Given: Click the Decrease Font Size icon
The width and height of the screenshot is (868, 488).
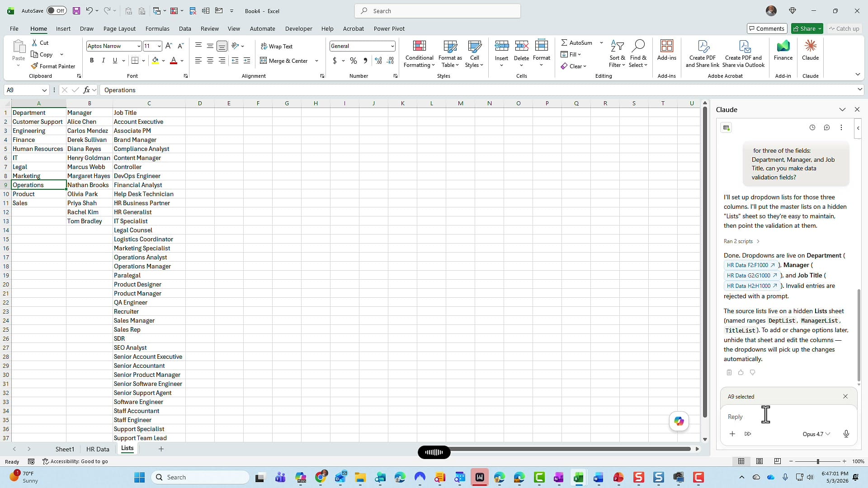Looking at the screenshot, I should coord(180,46).
